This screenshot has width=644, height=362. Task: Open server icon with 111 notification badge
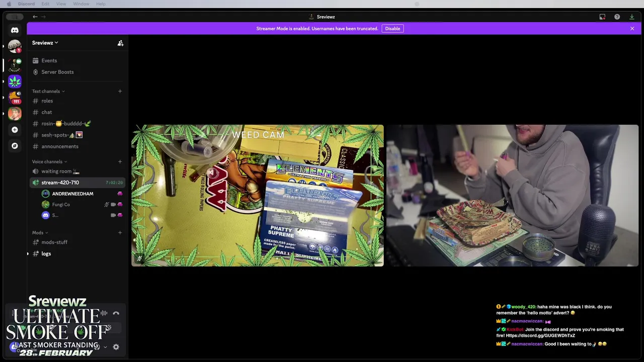(x=15, y=97)
